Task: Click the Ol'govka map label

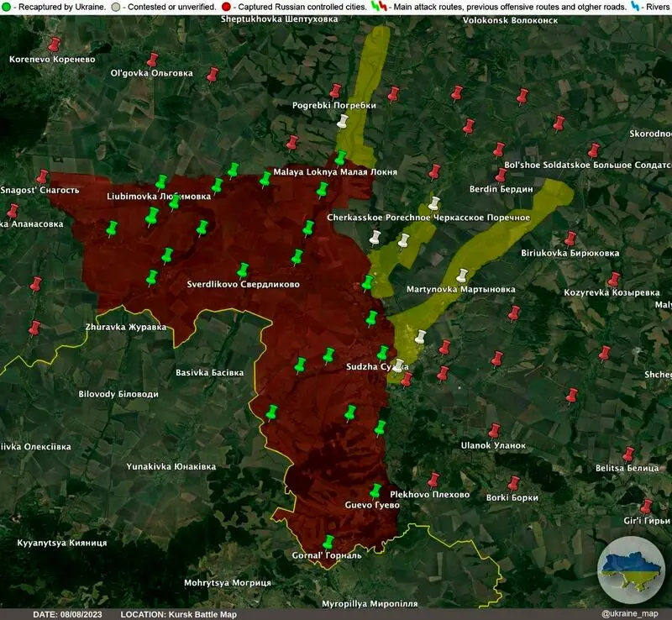Action: click(152, 73)
